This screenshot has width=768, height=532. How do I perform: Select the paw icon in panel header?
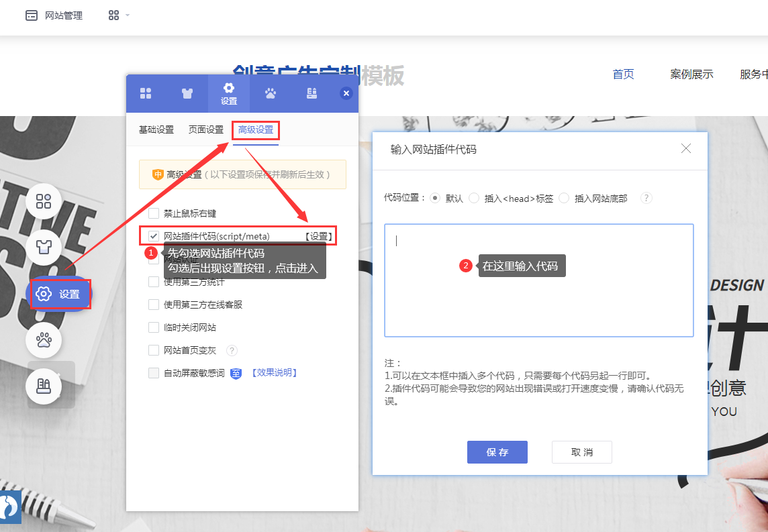[271, 93]
